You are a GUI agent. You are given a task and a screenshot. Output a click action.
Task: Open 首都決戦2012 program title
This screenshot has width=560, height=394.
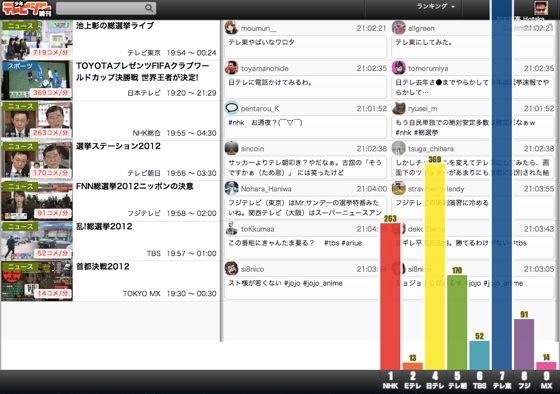tap(103, 266)
